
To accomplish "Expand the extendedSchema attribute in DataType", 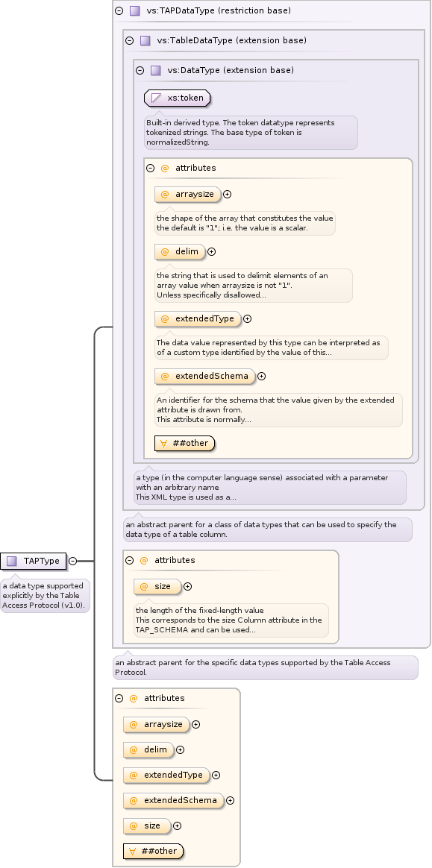I will pos(261,376).
